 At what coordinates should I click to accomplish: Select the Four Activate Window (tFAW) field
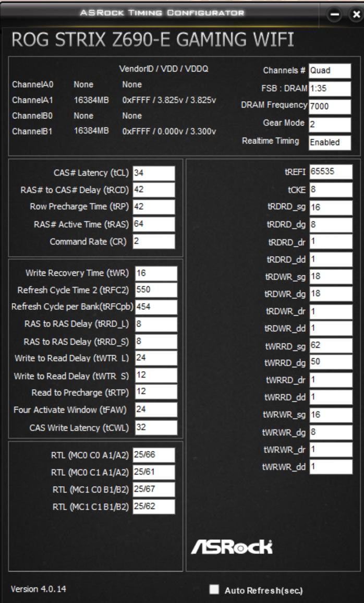tap(156, 409)
